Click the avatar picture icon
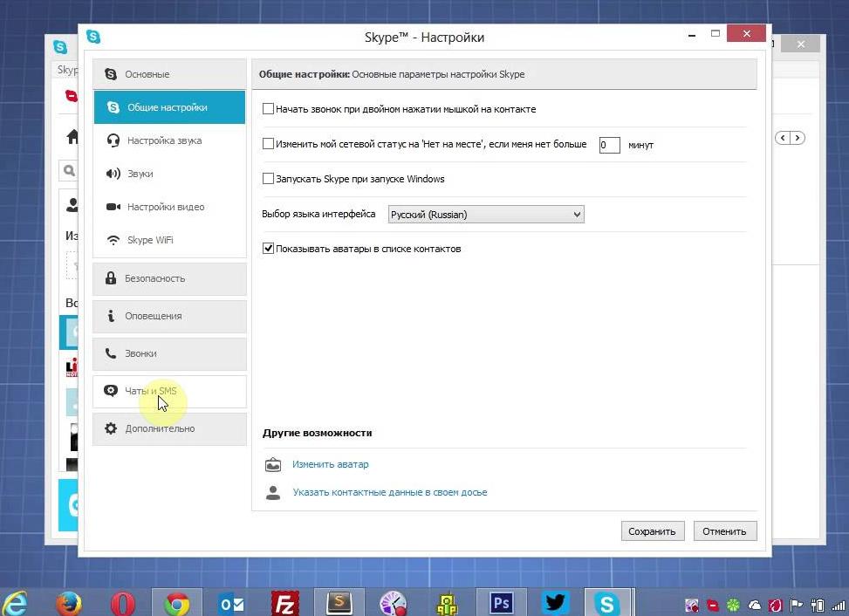This screenshot has height=616, width=849. 273,464
